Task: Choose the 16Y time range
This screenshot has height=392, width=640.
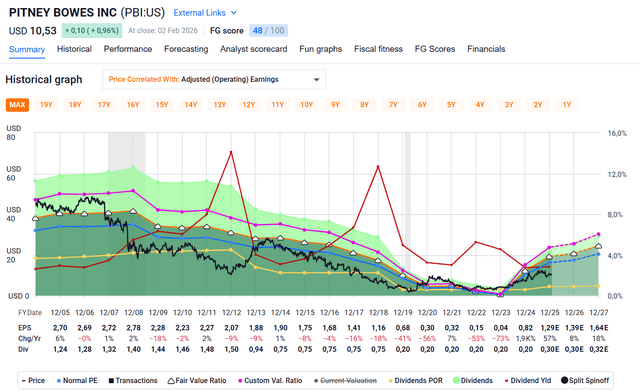Action: point(133,105)
